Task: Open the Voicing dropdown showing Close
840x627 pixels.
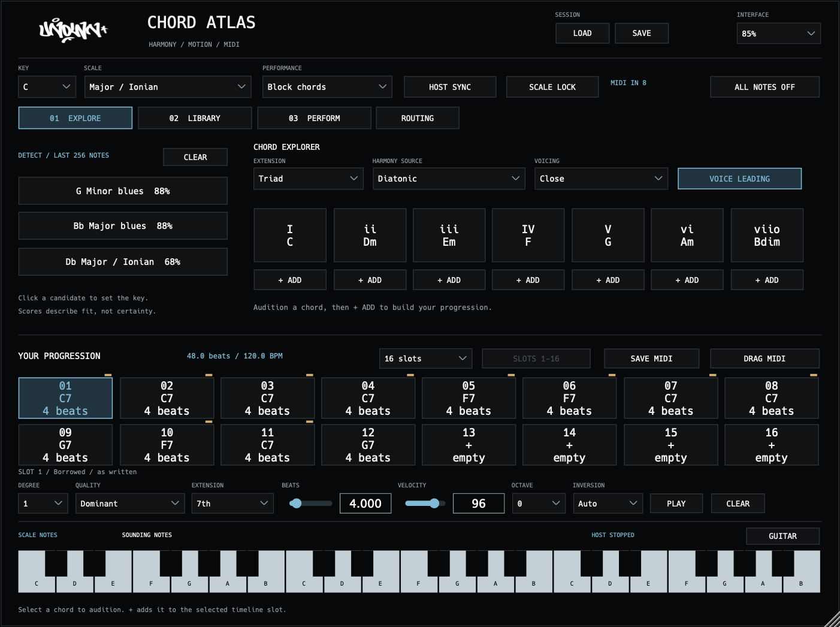Action: tap(601, 179)
